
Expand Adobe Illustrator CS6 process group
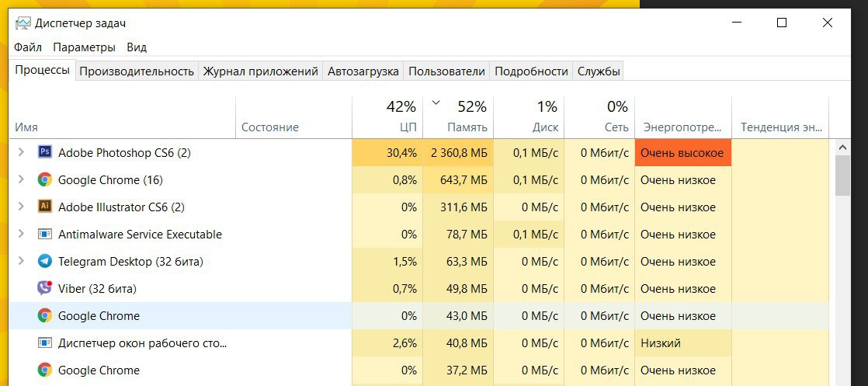pos(21,207)
